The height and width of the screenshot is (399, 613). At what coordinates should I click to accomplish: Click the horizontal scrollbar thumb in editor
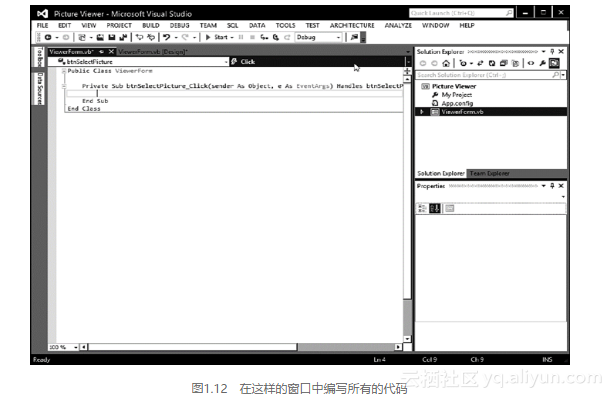point(193,347)
